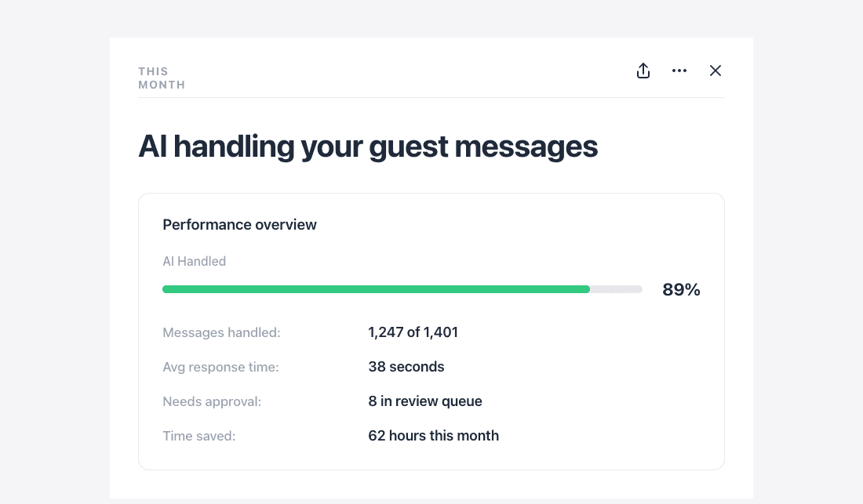Open the 8 in review queue entry

click(425, 401)
